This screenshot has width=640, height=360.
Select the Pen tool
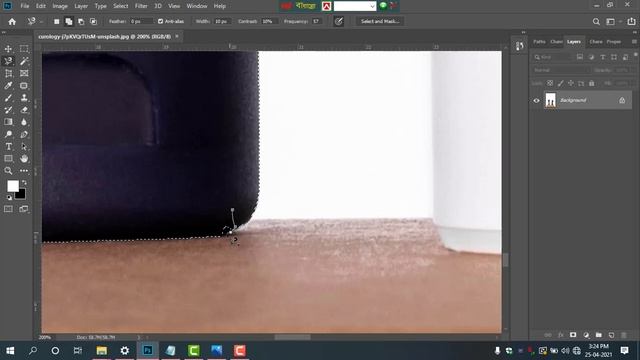(24, 134)
